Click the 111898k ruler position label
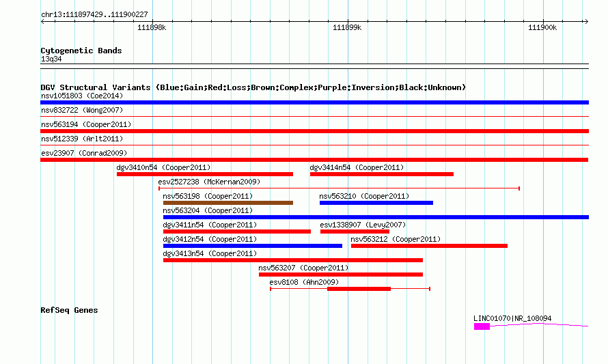The width and height of the screenshot is (608, 364). click(152, 27)
